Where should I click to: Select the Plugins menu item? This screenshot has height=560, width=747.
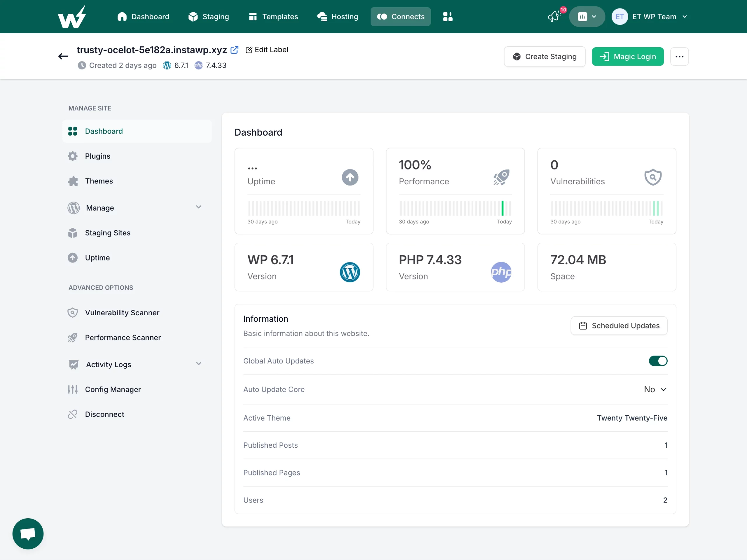[x=98, y=156]
